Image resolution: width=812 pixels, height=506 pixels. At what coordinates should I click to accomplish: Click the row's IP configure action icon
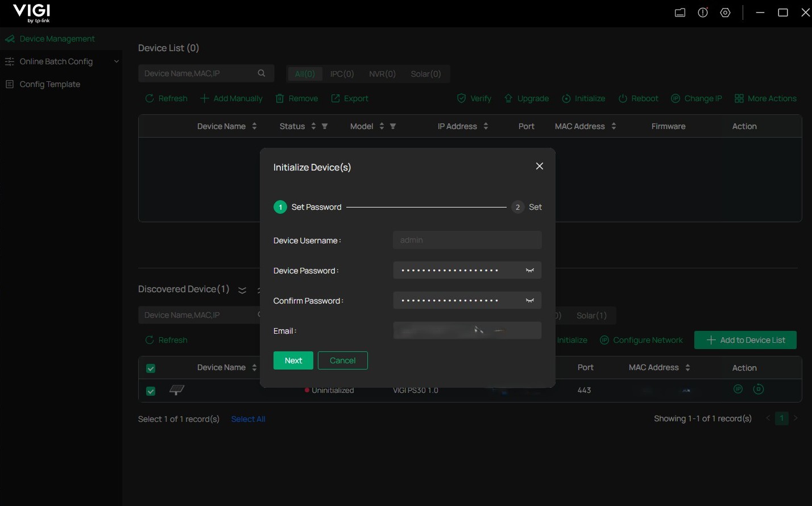[738, 389]
